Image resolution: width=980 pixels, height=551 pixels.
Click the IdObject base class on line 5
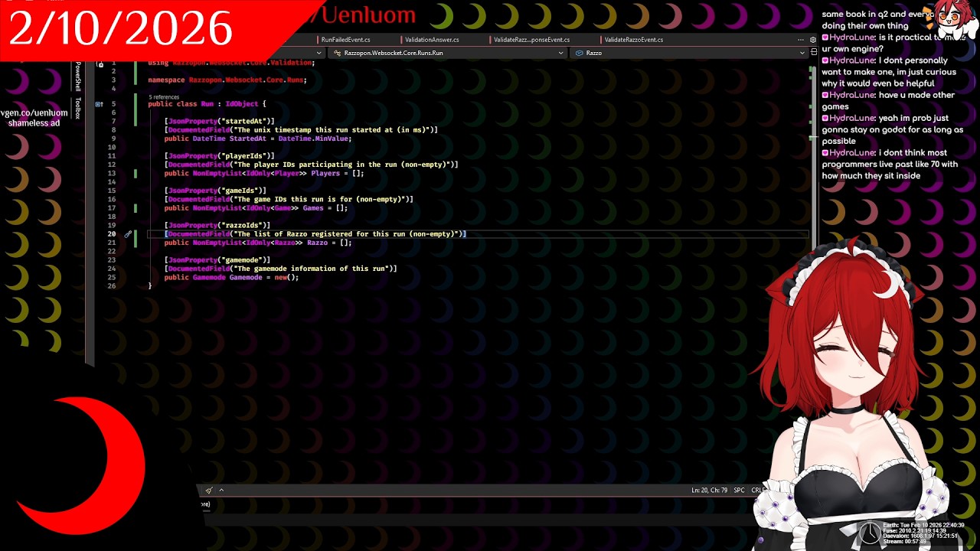click(242, 104)
